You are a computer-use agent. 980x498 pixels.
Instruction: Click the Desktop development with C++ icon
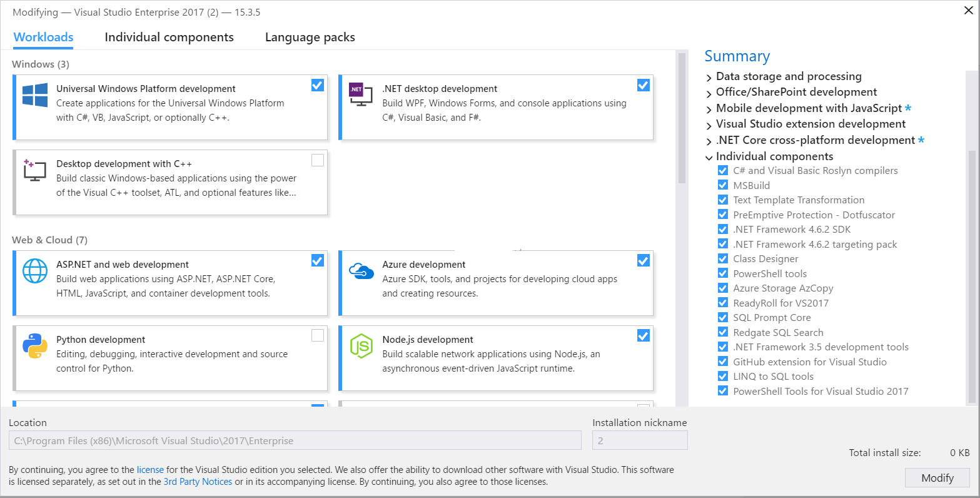pos(35,170)
